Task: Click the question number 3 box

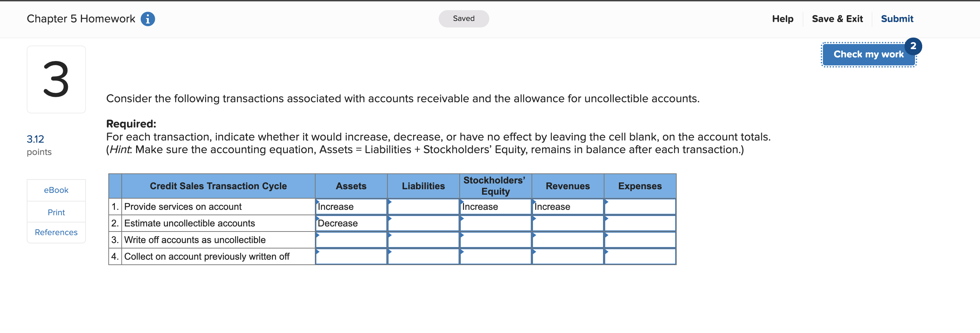Action: tap(56, 79)
